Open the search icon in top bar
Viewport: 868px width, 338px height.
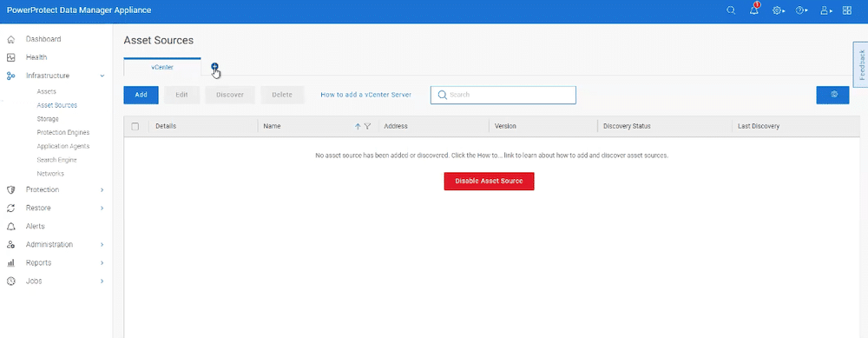click(731, 10)
